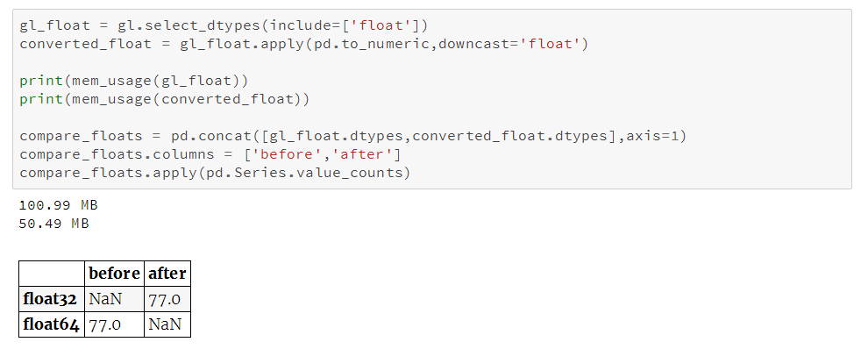Screen dimensions: 868x349
Task: Click the NaN cell in float64 row
Action: [x=167, y=324]
